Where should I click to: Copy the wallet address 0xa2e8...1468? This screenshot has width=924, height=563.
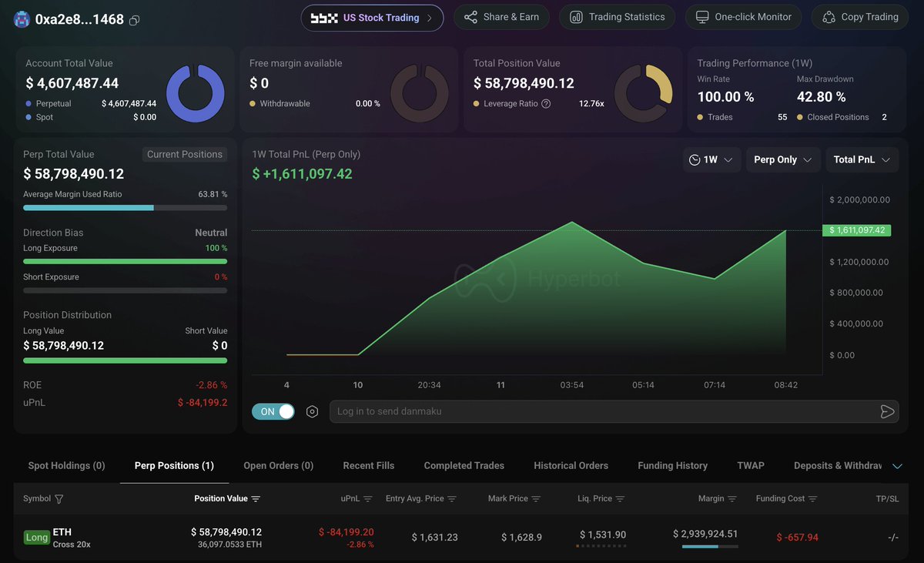click(135, 20)
